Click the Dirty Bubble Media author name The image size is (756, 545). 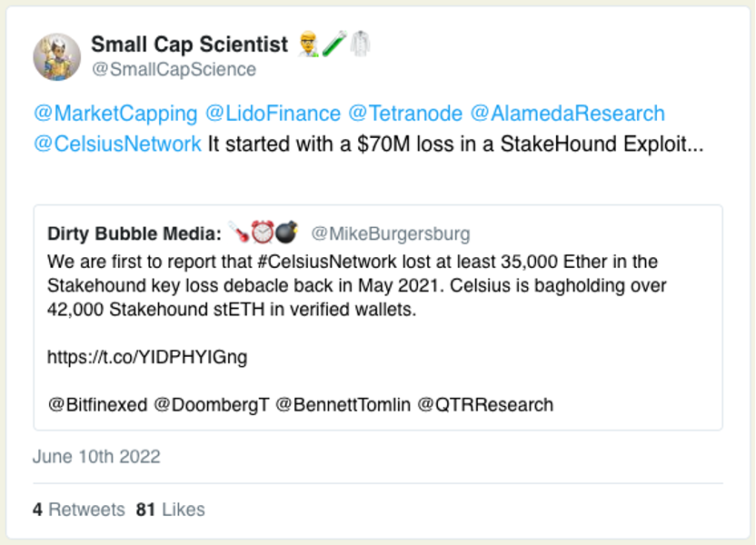(134, 233)
